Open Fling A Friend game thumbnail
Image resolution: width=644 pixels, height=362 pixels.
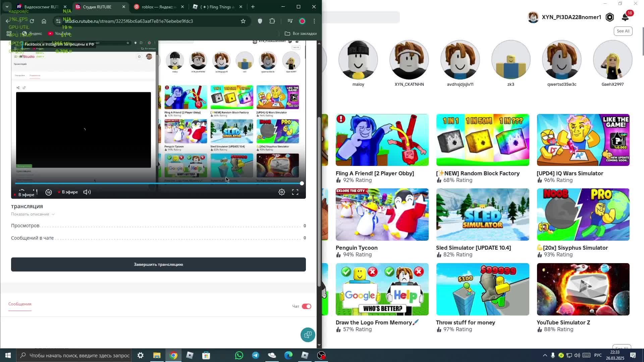point(382,140)
